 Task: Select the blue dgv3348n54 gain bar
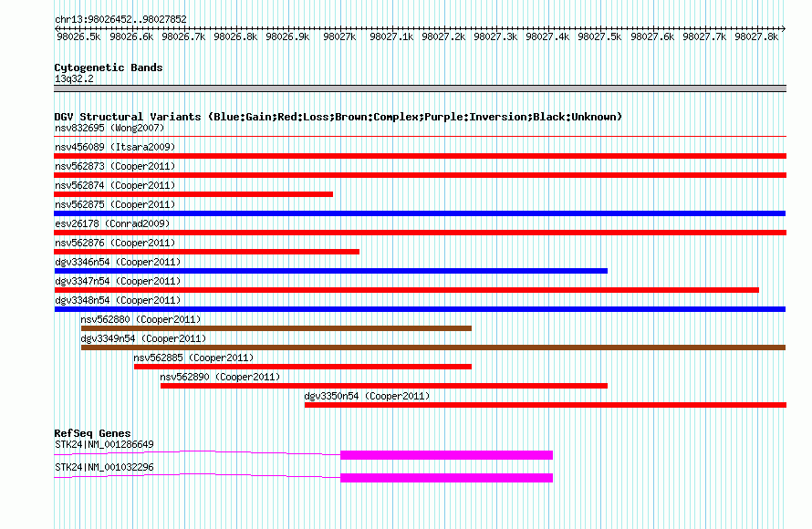420,309
